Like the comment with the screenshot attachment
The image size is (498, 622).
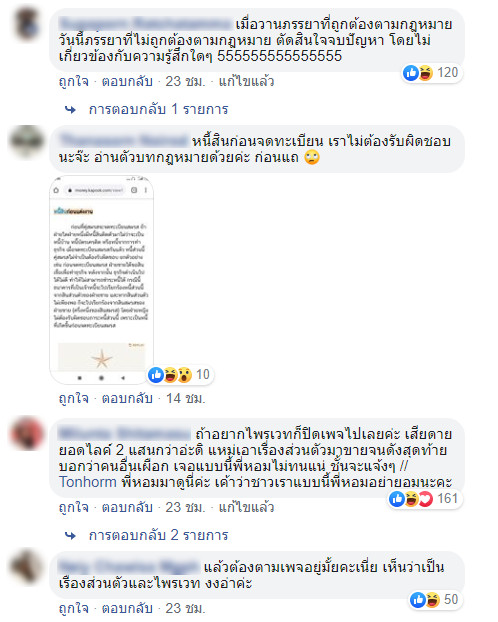point(74,398)
